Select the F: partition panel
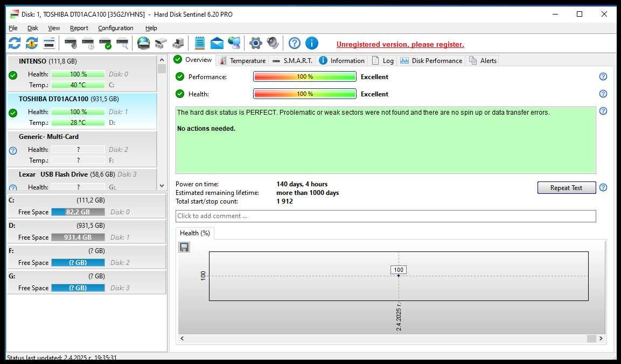 [87, 257]
